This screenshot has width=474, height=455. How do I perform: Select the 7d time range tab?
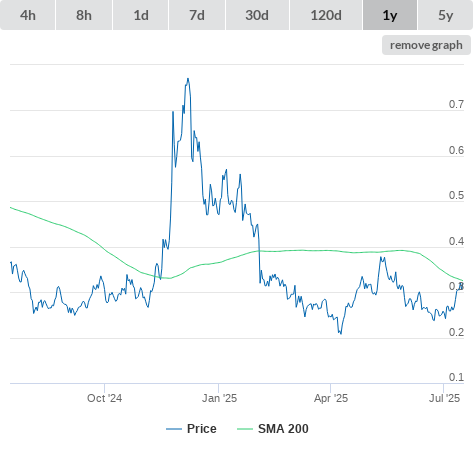pyautogui.click(x=197, y=15)
